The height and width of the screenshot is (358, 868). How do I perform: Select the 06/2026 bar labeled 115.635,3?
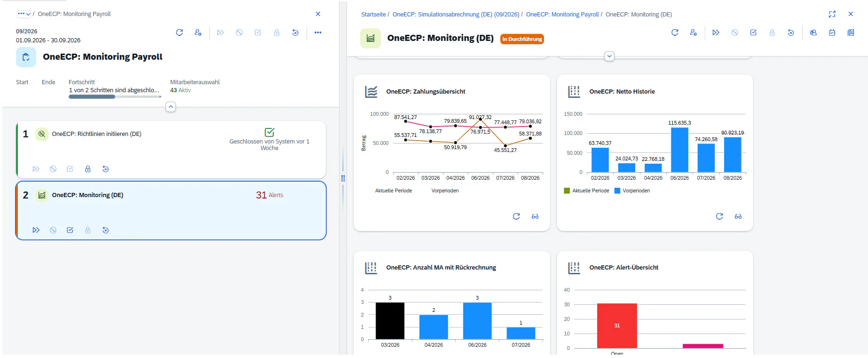tap(679, 150)
